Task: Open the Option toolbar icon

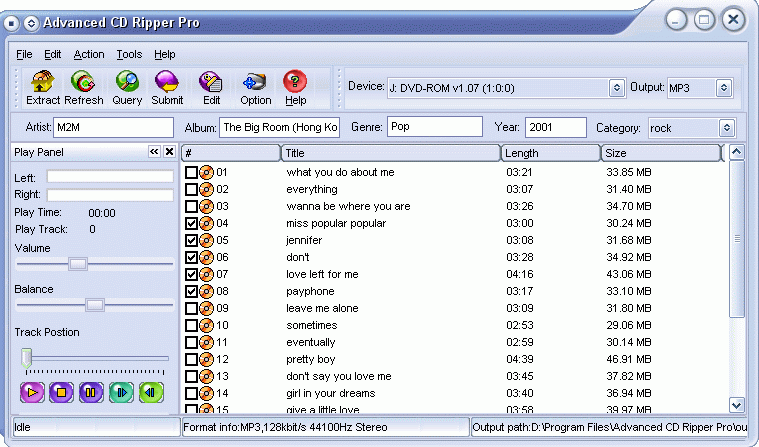Action: tap(255, 81)
